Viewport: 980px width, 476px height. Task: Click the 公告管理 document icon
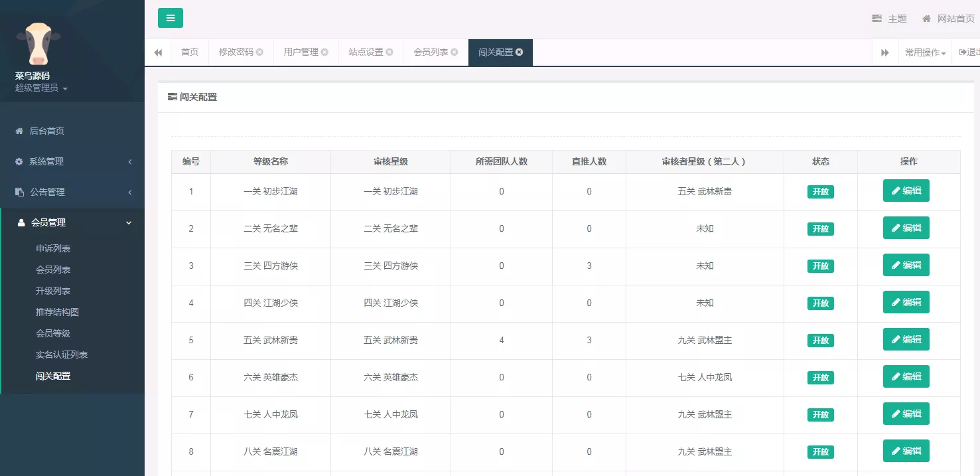click(x=21, y=192)
